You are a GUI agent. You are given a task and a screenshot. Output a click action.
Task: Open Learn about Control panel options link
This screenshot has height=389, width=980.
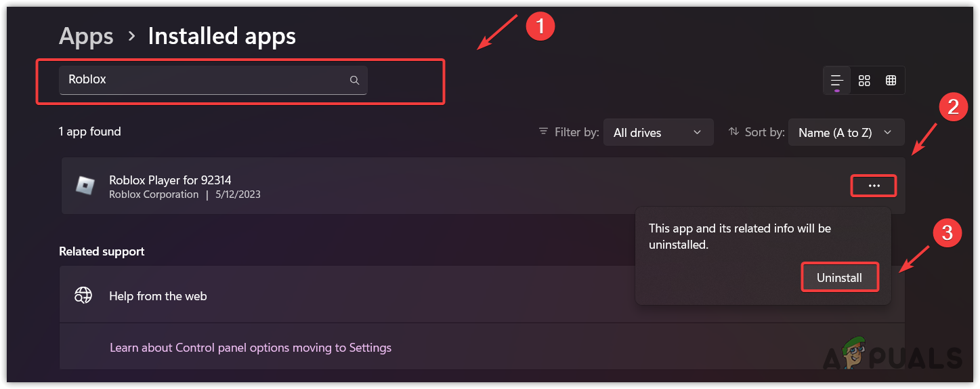[251, 348]
